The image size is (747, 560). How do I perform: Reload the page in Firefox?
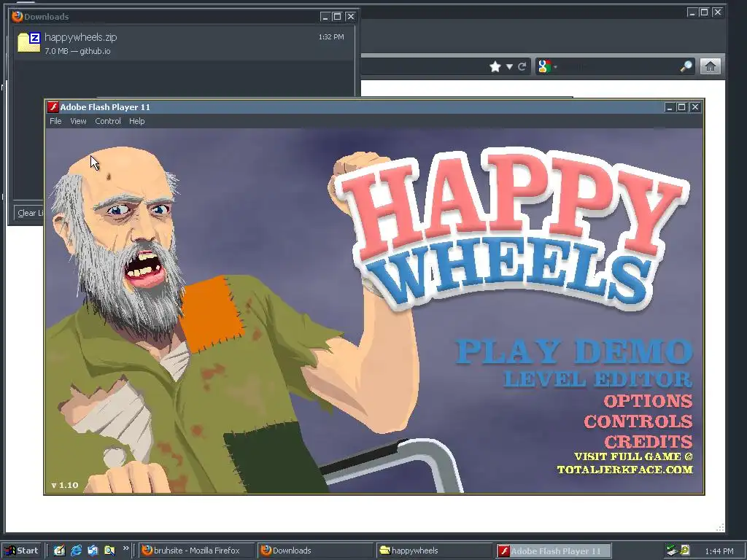click(x=522, y=66)
